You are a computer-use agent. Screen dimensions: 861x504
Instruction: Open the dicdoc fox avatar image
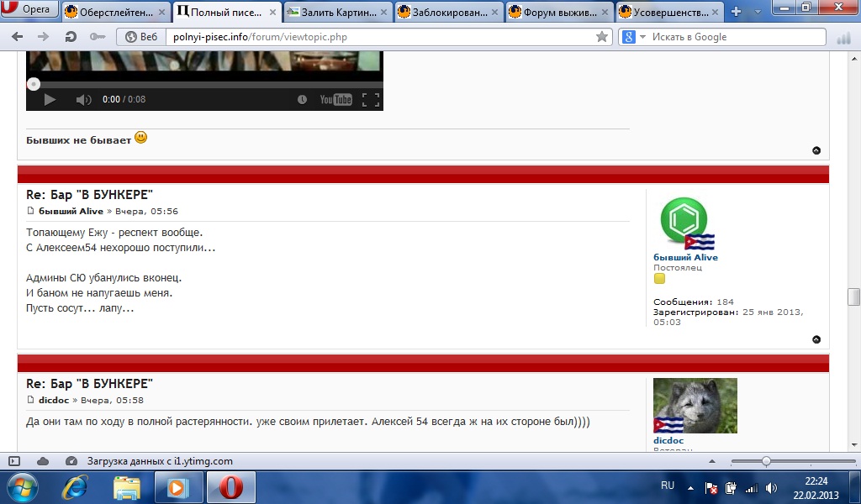click(695, 405)
